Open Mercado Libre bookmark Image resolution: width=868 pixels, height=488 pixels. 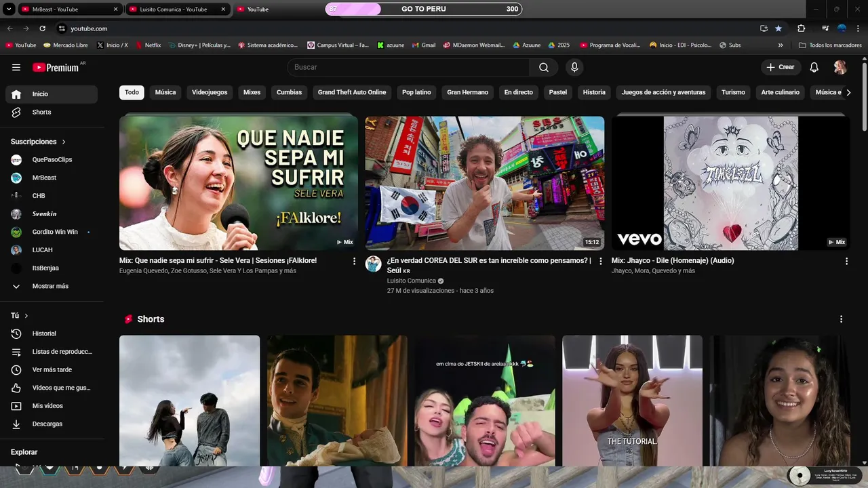pos(66,45)
